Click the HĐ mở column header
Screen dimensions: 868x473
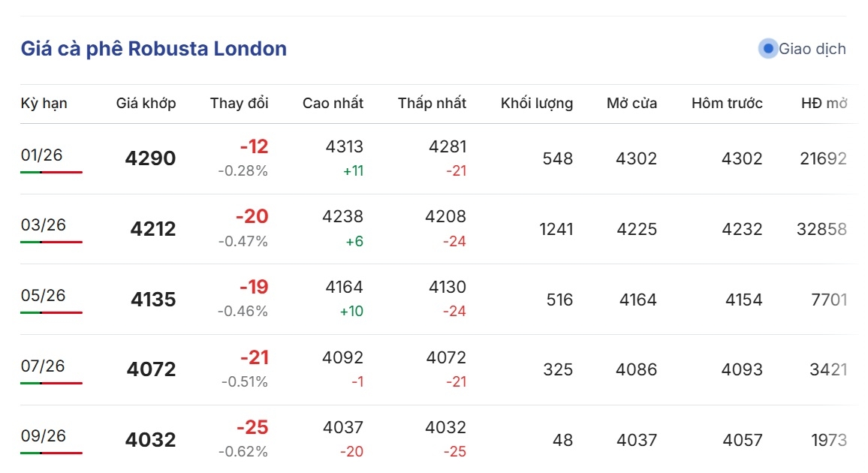tap(824, 104)
